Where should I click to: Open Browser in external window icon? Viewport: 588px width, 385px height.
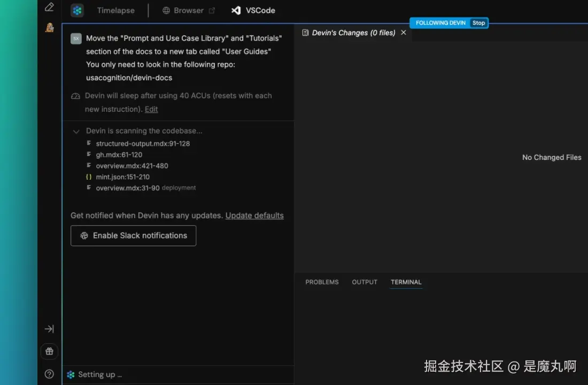pyautogui.click(x=212, y=11)
